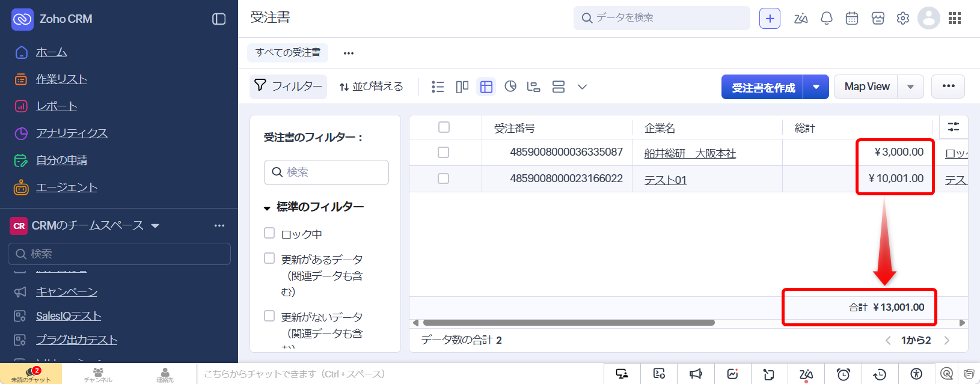Click the plus quick-create button
Screen dimensions: 980x384
pos(770,19)
